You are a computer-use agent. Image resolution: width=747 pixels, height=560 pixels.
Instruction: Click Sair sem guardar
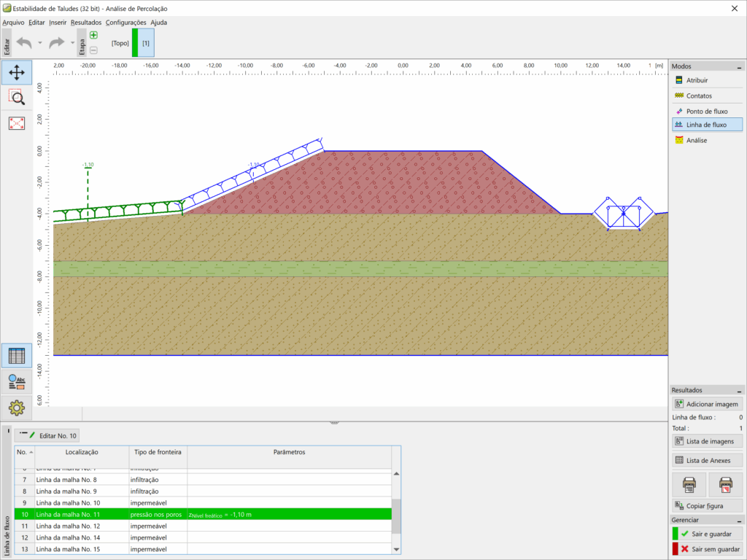707,549
